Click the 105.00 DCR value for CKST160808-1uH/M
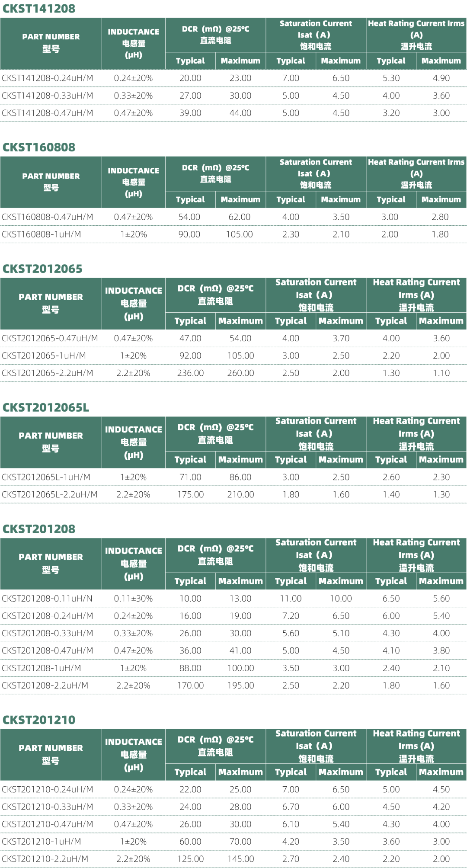Screen dimensions: 467x868 [240, 234]
